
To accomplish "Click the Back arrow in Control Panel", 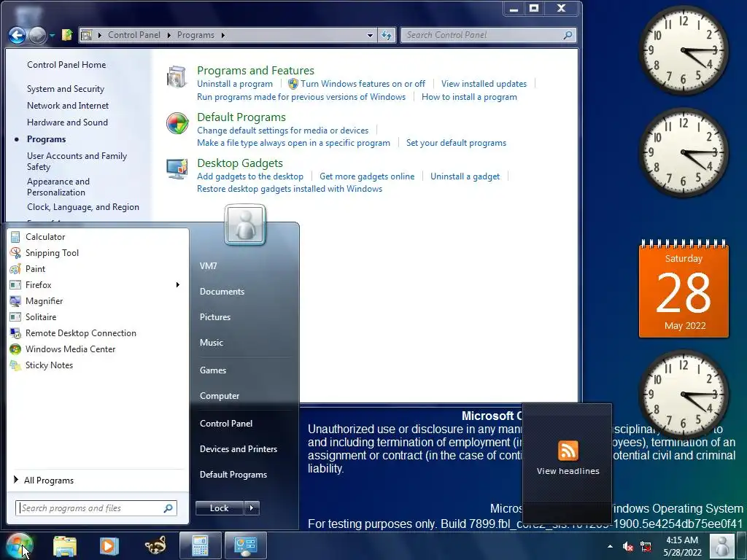I will click(x=18, y=35).
